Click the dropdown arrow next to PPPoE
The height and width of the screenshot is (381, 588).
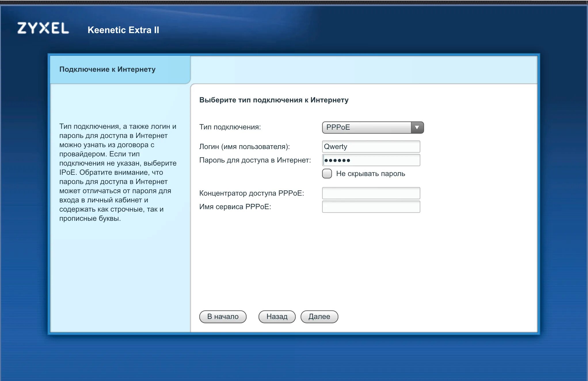(417, 127)
